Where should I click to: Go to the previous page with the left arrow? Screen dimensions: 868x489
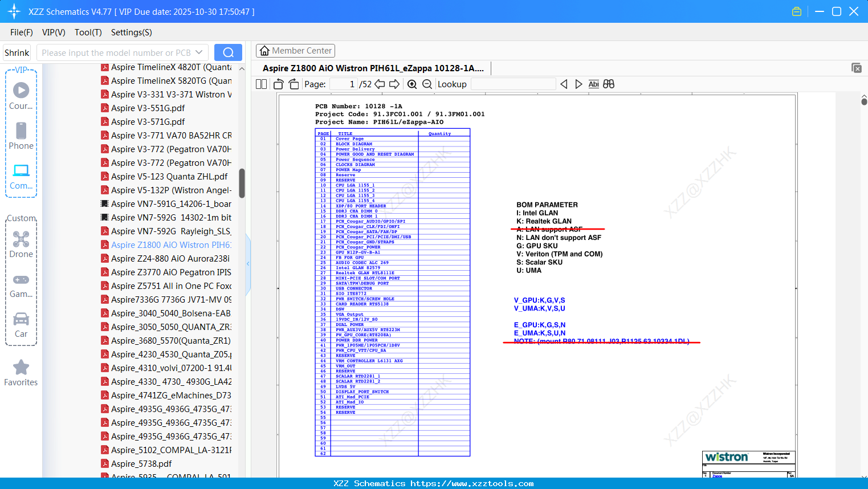pyautogui.click(x=380, y=84)
